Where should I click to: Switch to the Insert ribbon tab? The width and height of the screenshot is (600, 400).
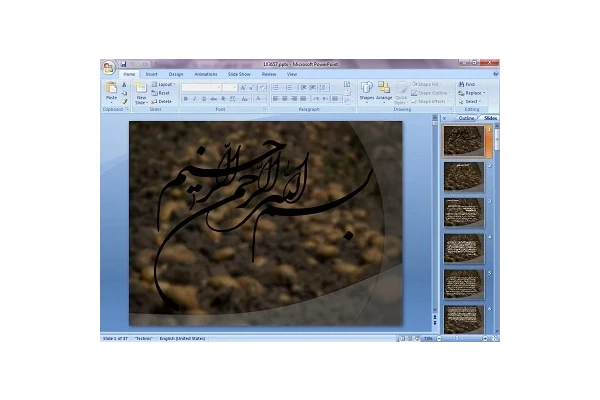tap(151, 74)
